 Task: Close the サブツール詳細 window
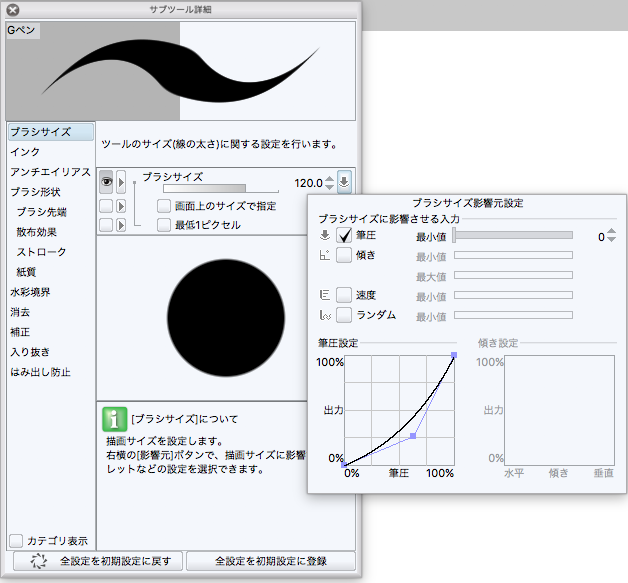click(13, 10)
